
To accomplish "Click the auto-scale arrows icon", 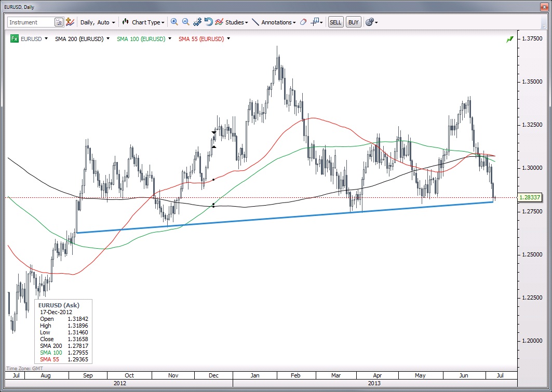I will coord(197,22).
